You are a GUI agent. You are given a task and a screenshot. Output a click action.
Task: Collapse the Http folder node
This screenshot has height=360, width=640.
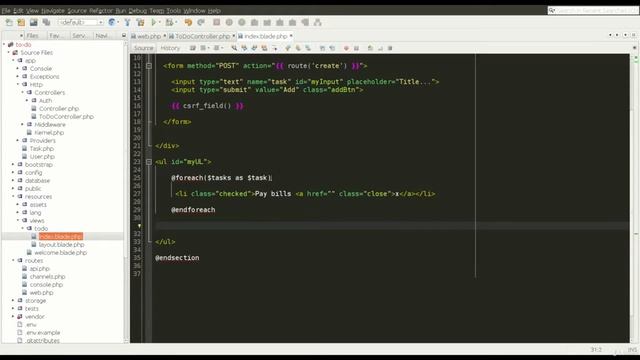tap(18, 84)
